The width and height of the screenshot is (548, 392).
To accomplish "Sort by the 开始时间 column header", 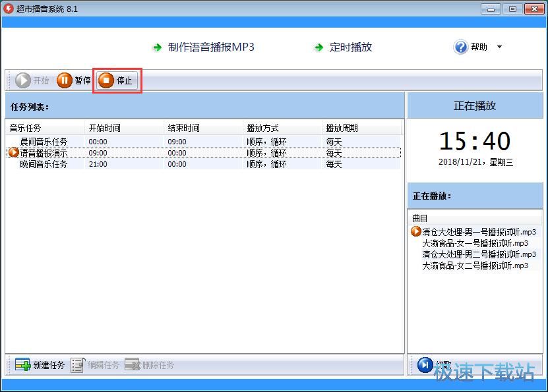I will tap(124, 128).
